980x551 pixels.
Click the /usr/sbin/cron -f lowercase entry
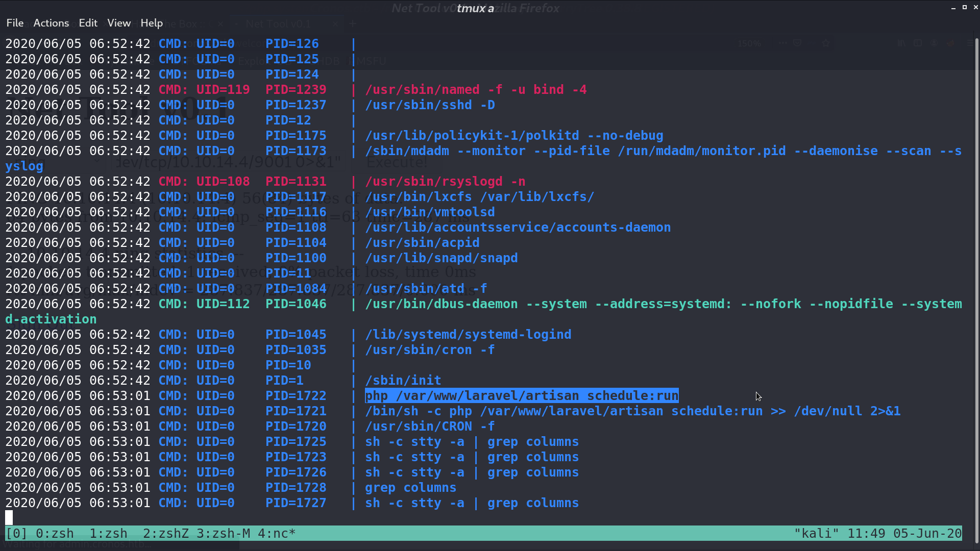[x=430, y=350]
